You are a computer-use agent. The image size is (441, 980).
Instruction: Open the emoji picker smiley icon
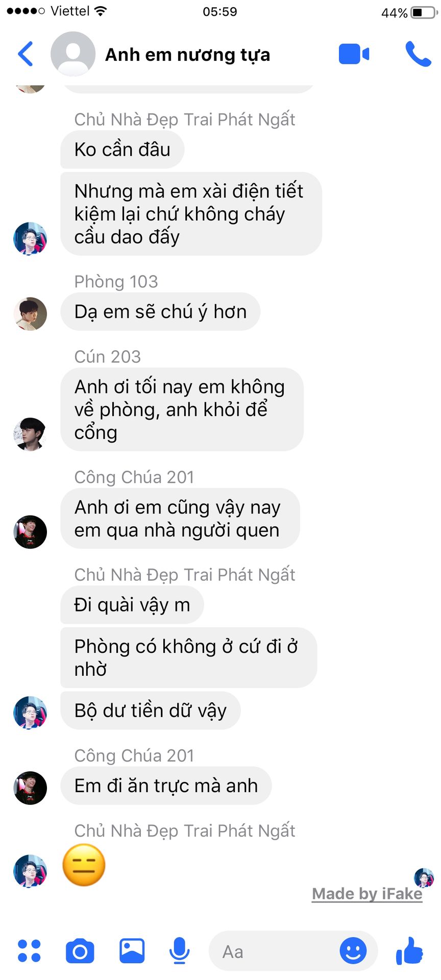point(353,950)
